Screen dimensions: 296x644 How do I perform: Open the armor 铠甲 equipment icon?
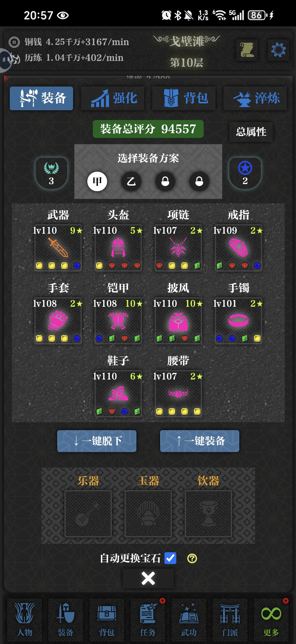118,320
